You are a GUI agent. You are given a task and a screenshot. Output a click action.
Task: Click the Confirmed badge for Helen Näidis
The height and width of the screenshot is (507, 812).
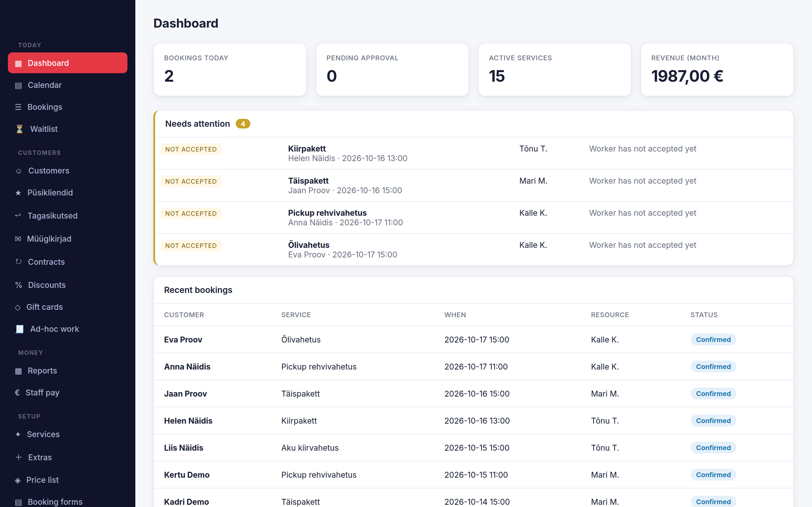713,421
